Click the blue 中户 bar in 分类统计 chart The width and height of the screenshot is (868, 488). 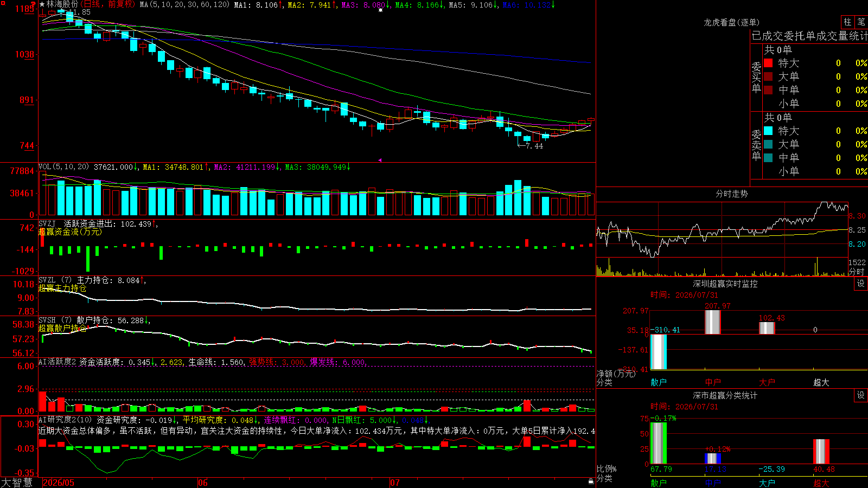coord(713,459)
